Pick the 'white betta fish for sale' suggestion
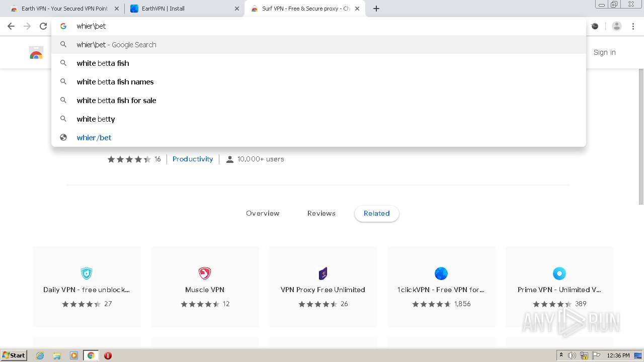Viewport: 644px width, 362px height. (x=318, y=101)
